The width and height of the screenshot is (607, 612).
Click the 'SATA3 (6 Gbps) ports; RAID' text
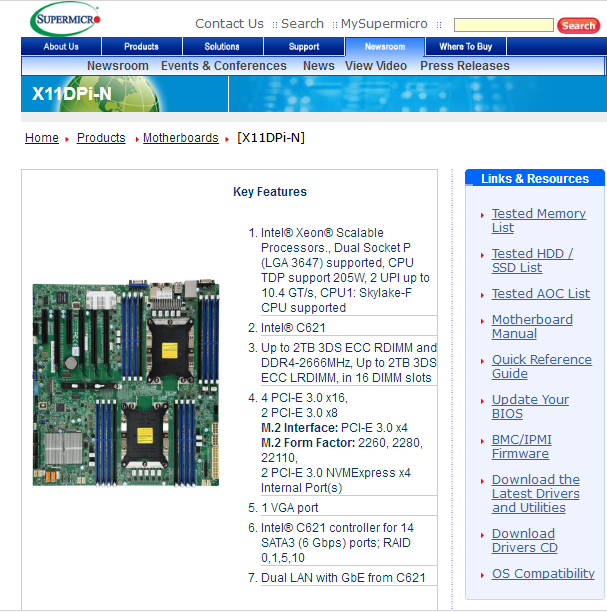336,543
